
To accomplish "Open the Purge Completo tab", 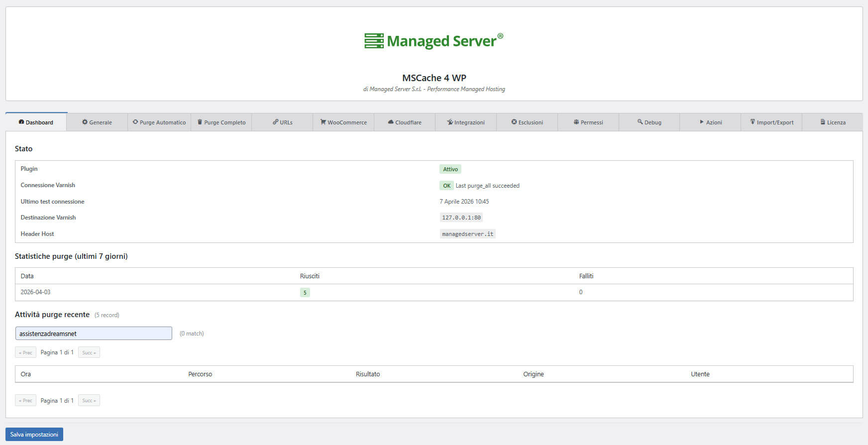I will [221, 122].
